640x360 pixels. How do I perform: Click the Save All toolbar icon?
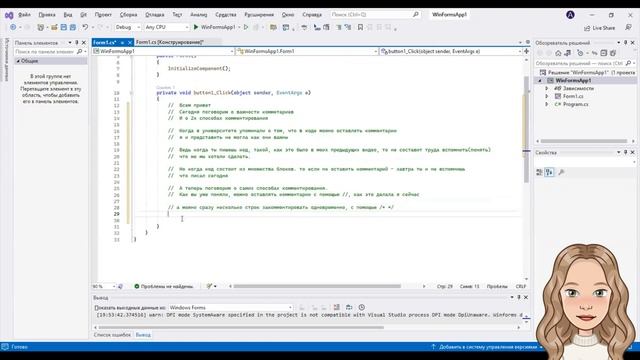pos(73,27)
